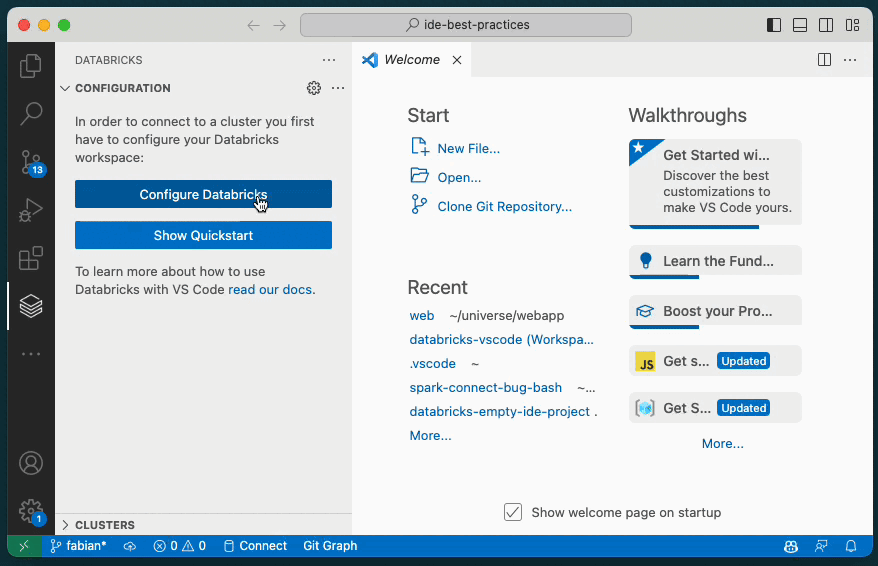Toggle the primary side bar layout icon
This screenshot has height=566, width=878.
click(774, 25)
